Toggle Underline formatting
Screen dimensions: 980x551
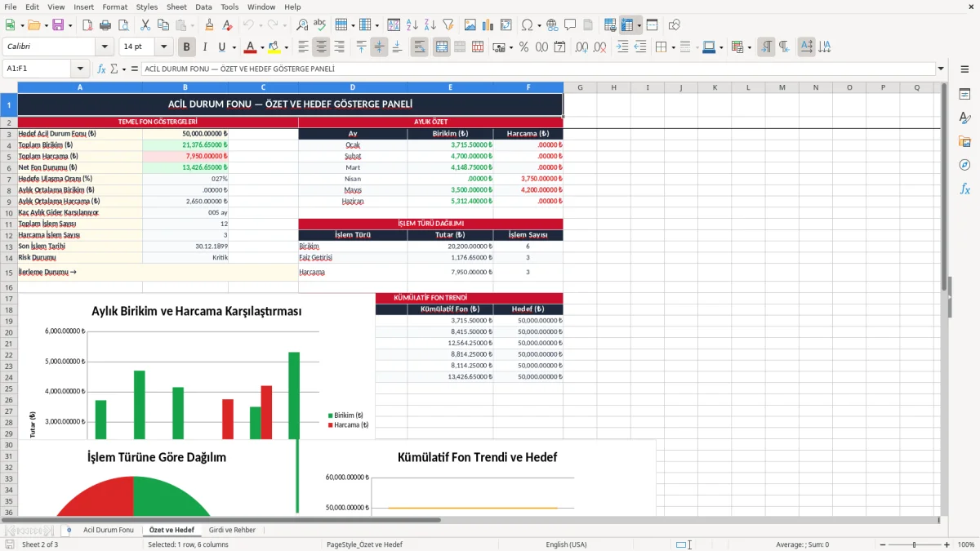[222, 47]
